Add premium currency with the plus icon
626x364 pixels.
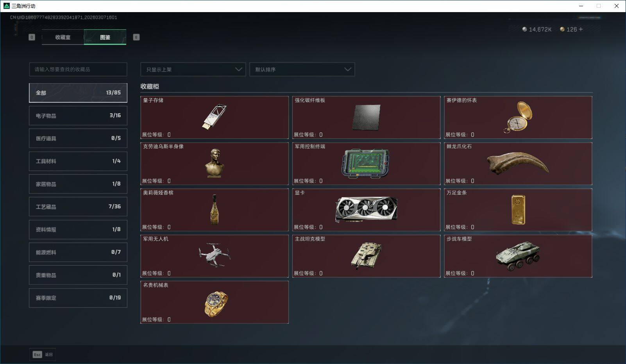click(x=581, y=29)
